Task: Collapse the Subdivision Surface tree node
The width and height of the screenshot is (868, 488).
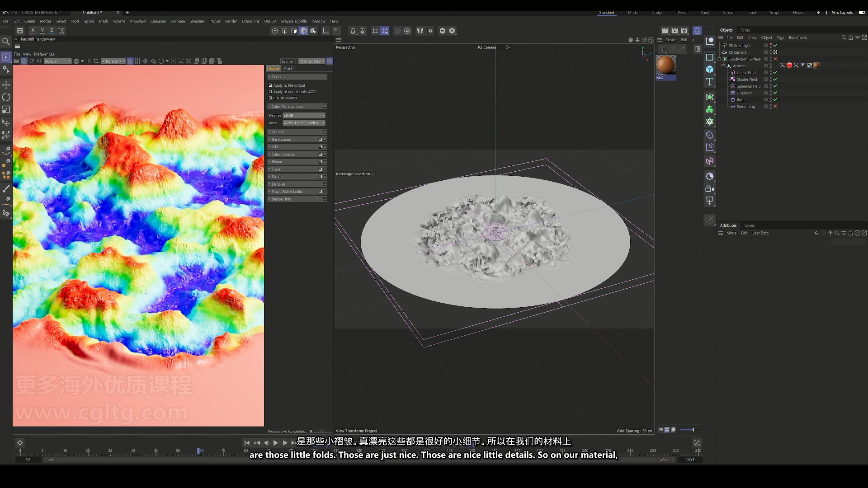Action: point(719,59)
